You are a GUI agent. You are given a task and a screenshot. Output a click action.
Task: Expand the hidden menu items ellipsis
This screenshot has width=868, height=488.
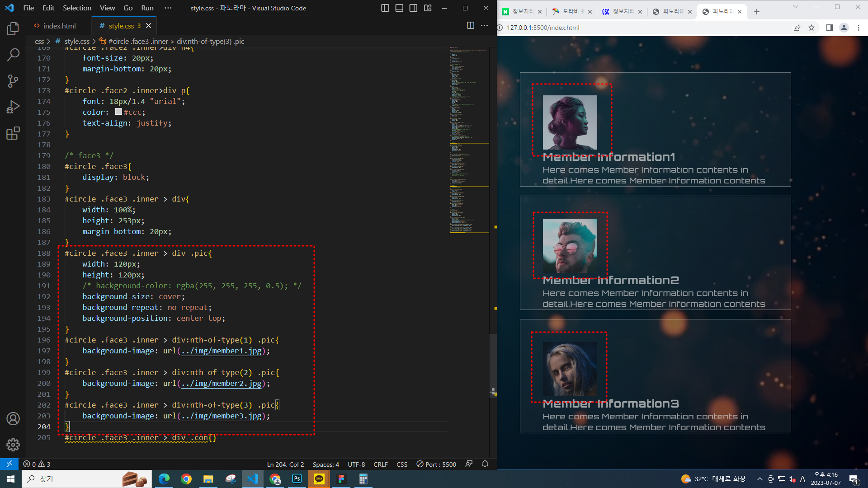tap(168, 8)
